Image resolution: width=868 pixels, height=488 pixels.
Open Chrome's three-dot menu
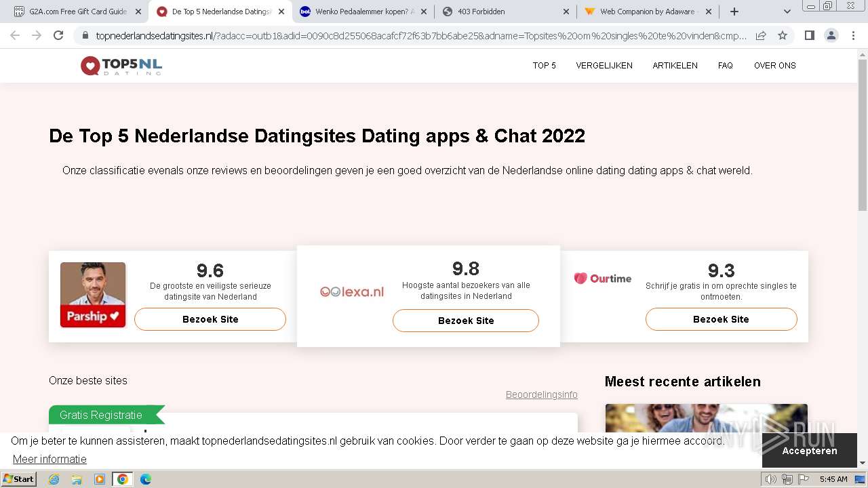[x=853, y=35]
